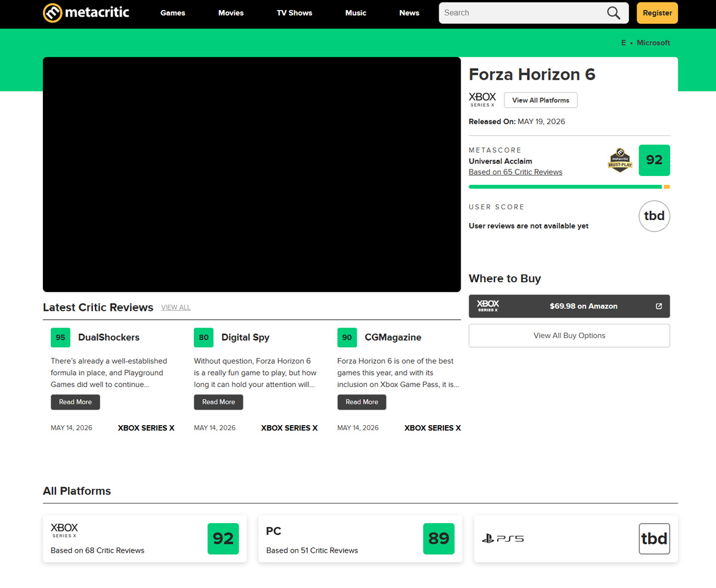Click Read More on CGMagazine review
716x588 pixels.
362,402
